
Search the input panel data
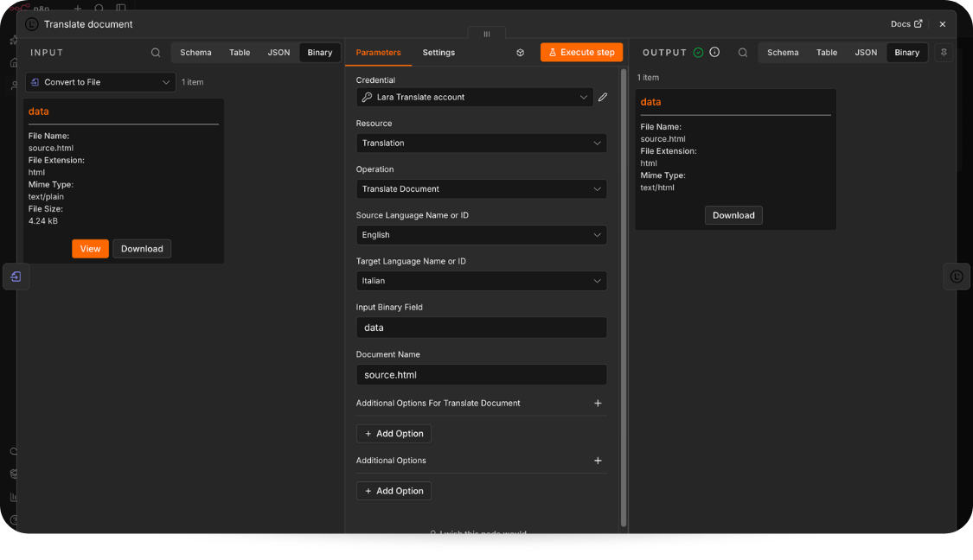156,53
